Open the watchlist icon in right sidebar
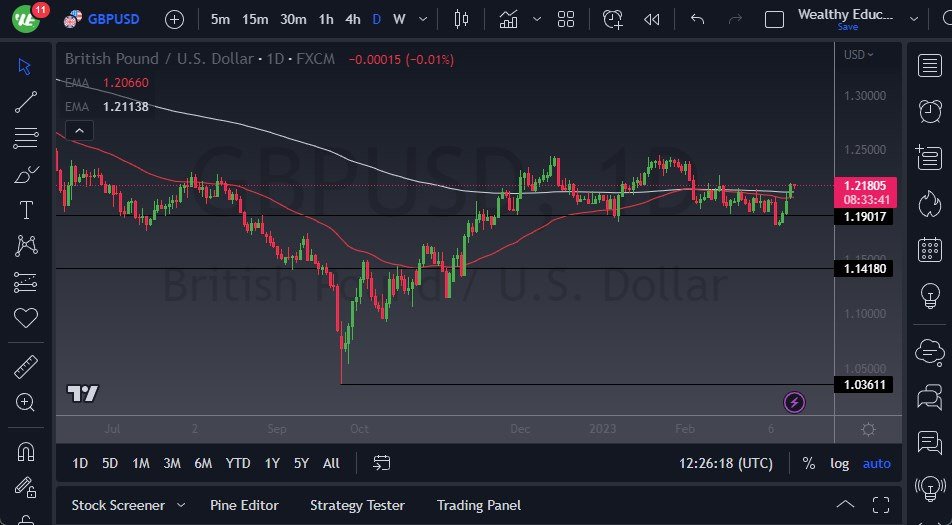Screen dimensions: 952x525 pos(929,65)
